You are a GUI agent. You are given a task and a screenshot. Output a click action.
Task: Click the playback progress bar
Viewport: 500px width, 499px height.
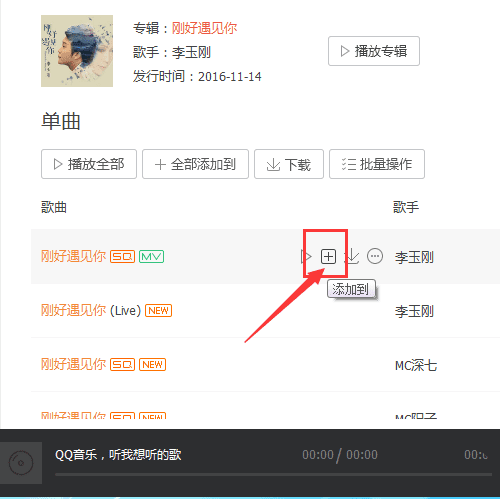point(273,474)
